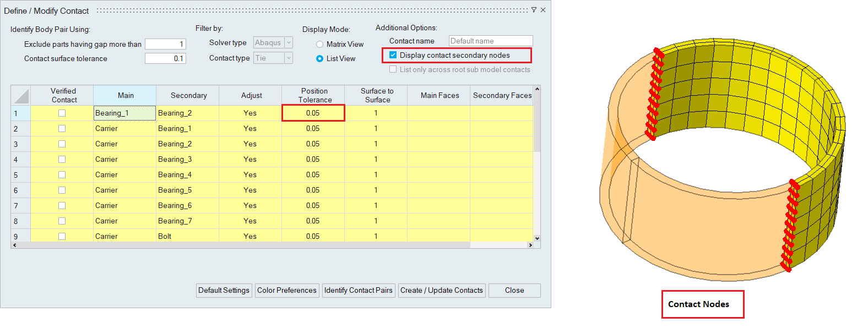The height and width of the screenshot is (328, 868).
Task: Click the Position Tolerance column header
Action: click(x=313, y=95)
